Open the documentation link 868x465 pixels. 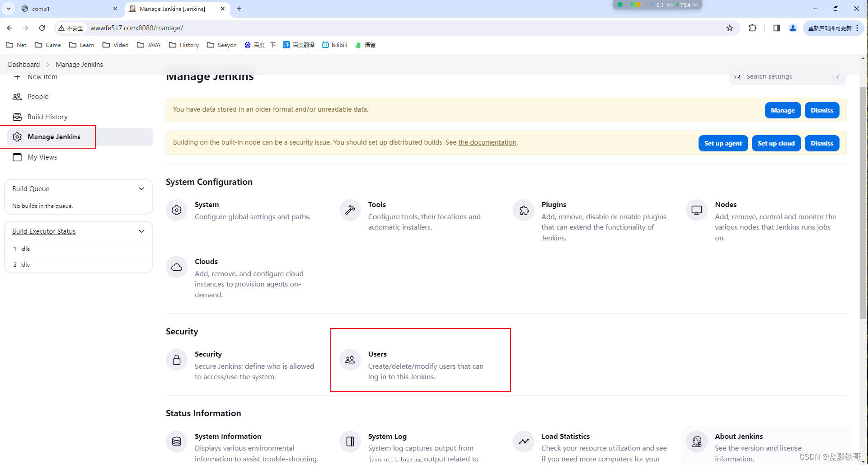(x=487, y=142)
